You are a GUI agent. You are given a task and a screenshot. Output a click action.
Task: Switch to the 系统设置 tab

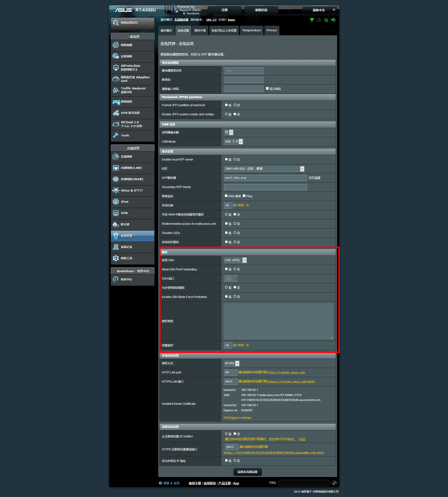pos(183,31)
